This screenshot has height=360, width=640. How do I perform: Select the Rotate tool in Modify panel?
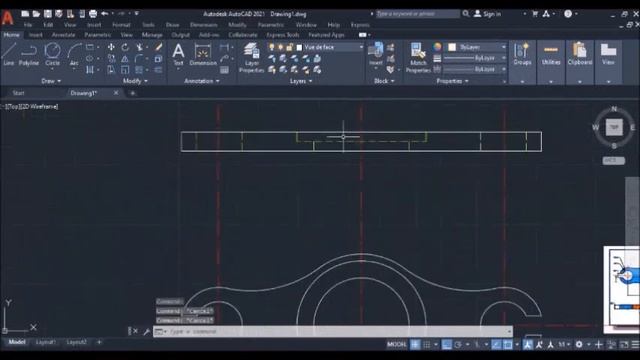125,47
